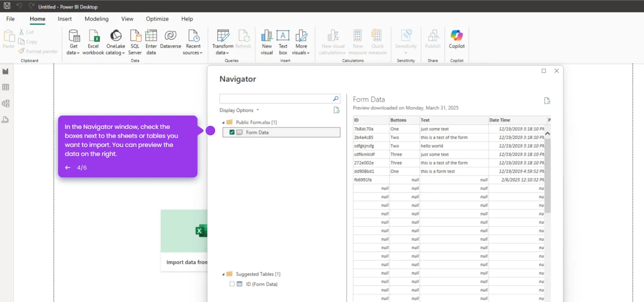Switch to the Modeling tab

tap(96, 19)
